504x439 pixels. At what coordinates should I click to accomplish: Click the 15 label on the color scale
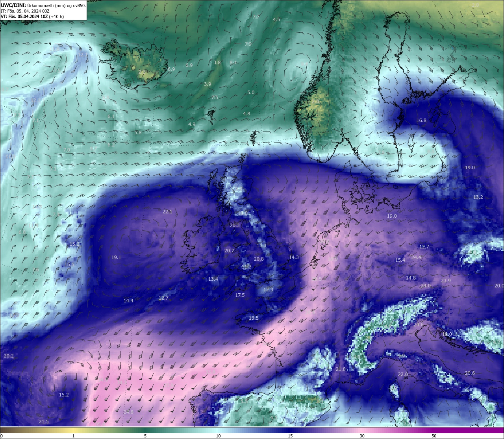290,436
